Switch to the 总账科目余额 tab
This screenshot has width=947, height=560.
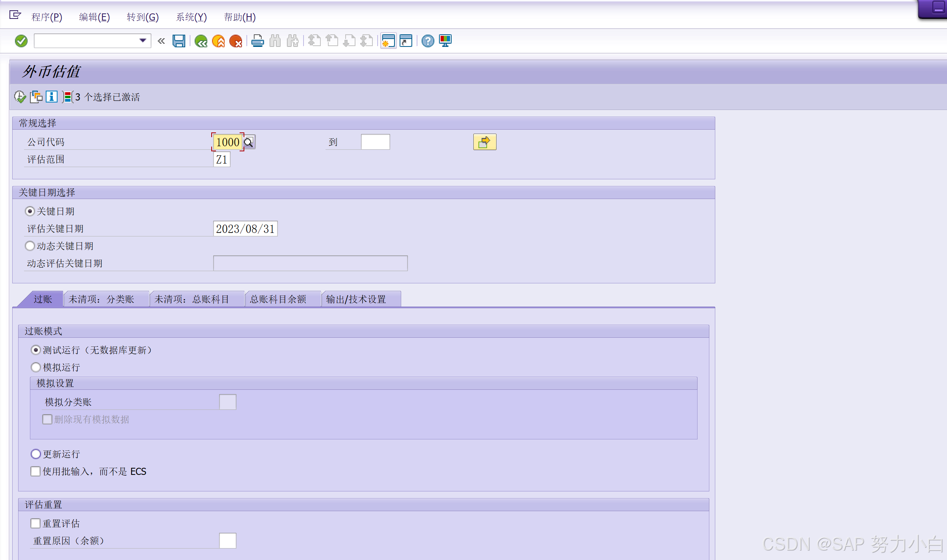tap(278, 300)
